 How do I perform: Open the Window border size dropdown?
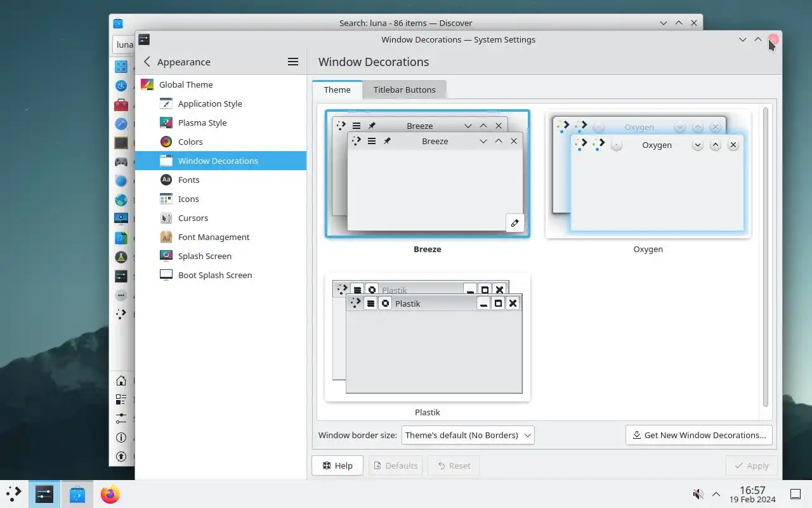(x=468, y=435)
